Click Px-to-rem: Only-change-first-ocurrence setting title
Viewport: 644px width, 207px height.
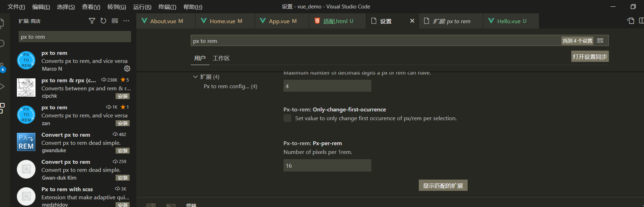tap(334, 109)
